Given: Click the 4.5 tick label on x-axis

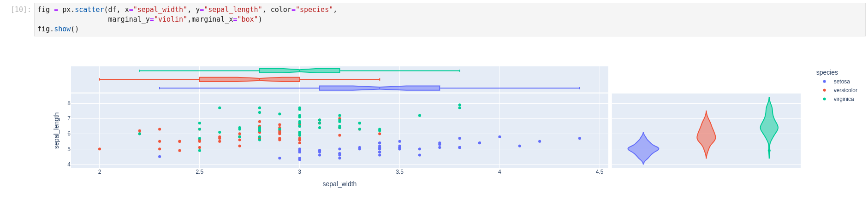Looking at the screenshot, I should (599, 172).
